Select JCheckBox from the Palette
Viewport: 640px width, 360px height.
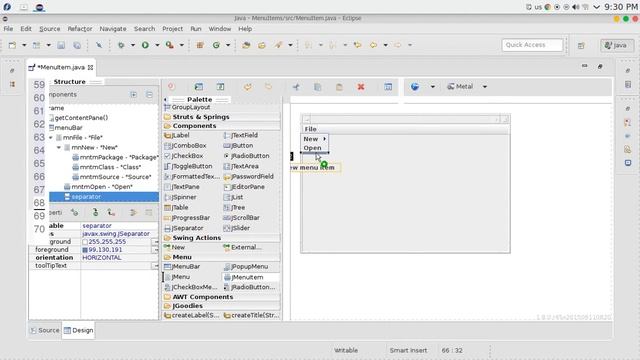(183, 156)
